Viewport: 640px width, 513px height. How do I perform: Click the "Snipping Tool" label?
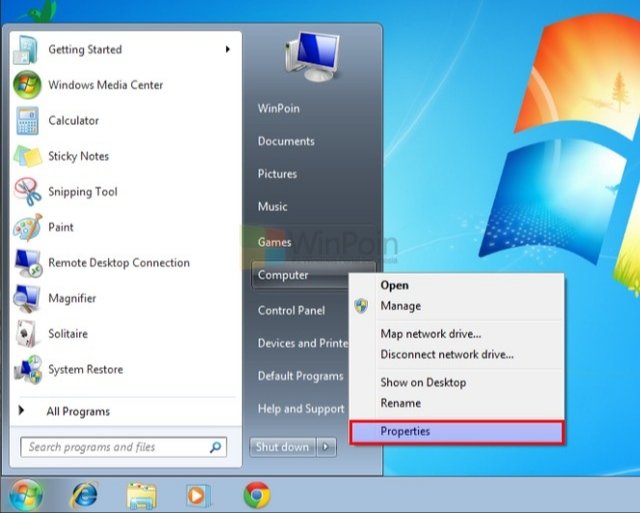(83, 192)
